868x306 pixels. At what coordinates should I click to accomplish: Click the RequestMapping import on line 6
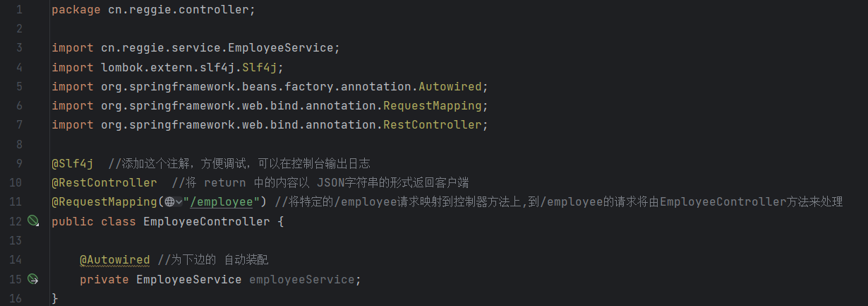[x=432, y=105]
